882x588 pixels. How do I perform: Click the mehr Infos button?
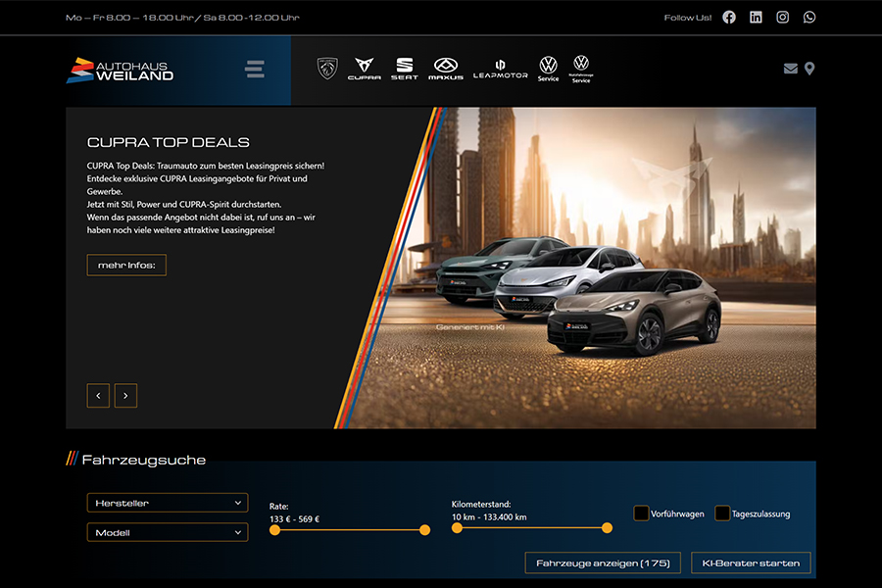125,265
